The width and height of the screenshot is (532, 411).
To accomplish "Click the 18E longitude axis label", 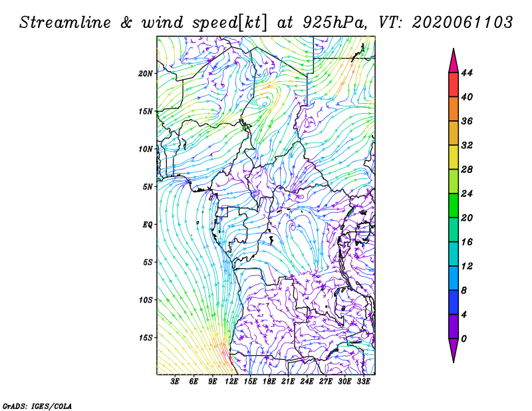I will (x=269, y=382).
